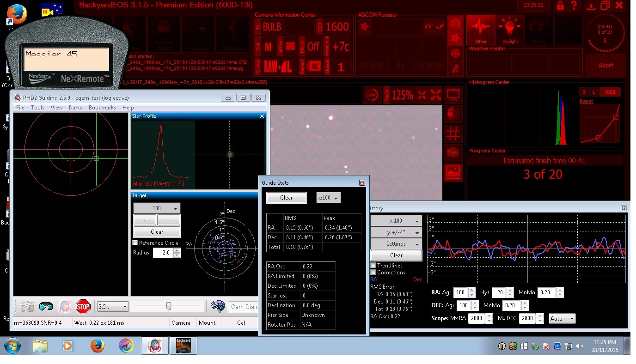Select the telescope drift-align icon in BackyardEOS sidebar
636x364 pixels.
pos(455,68)
